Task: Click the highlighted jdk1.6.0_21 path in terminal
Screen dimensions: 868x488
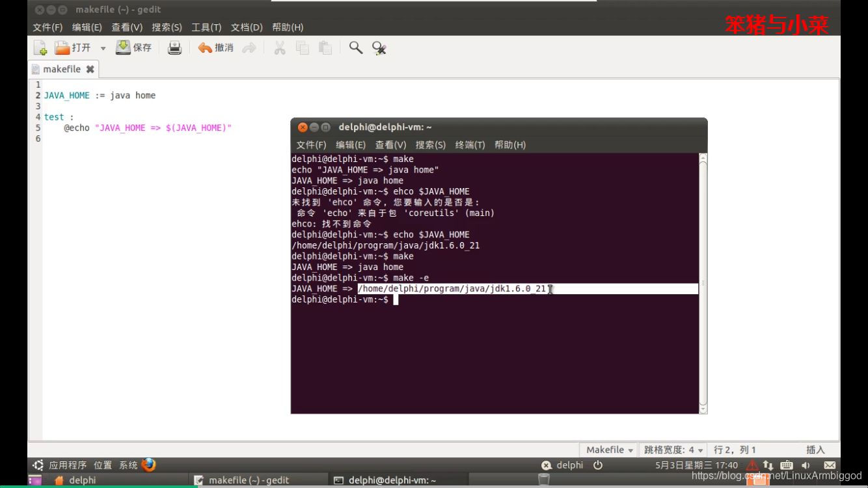Action: (x=452, y=289)
